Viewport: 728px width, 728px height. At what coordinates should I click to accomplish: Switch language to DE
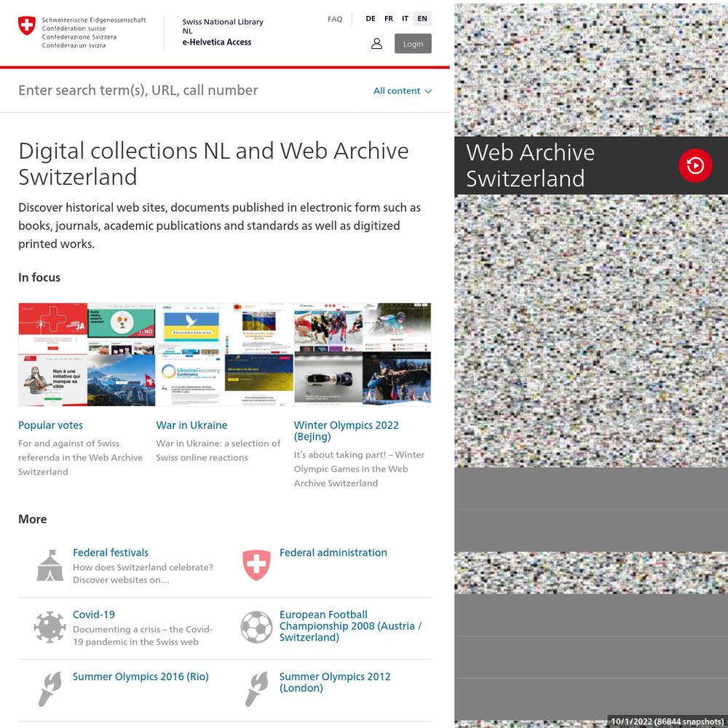coord(371,19)
